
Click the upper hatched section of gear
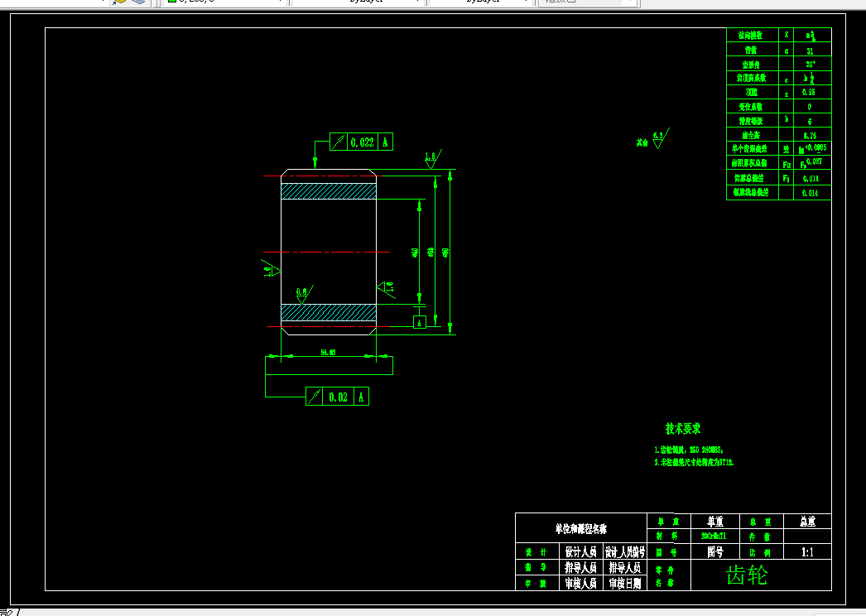coord(329,191)
